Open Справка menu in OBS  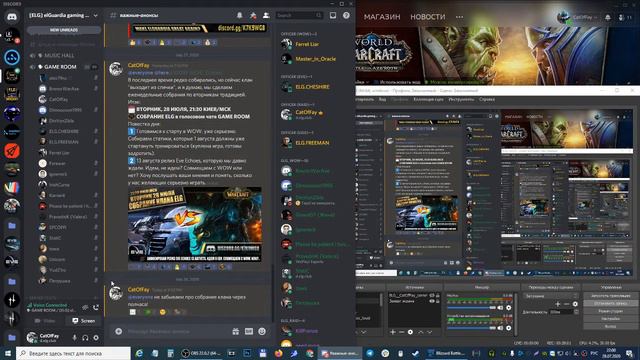(x=487, y=99)
